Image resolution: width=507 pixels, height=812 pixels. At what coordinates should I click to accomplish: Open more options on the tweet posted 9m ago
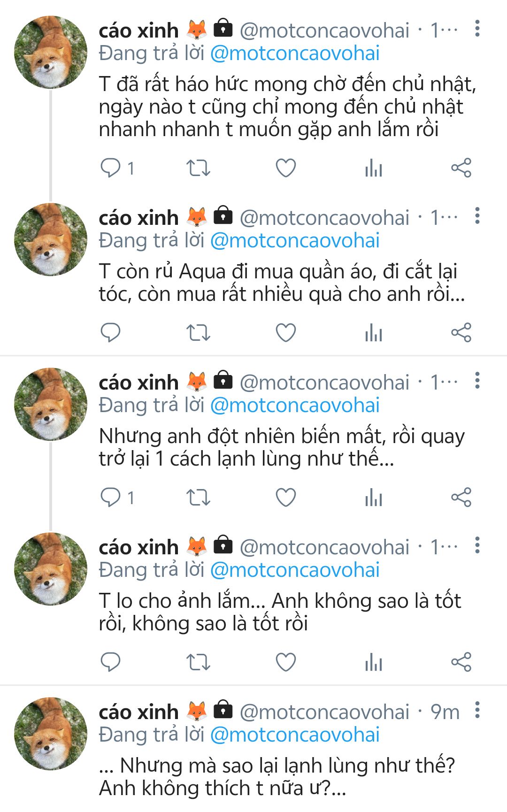point(477,710)
